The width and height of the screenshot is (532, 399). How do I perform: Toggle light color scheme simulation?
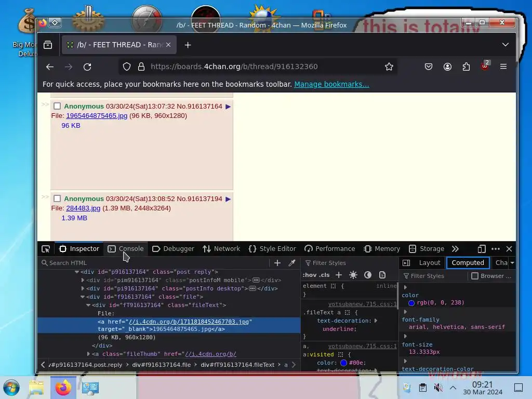tap(353, 275)
